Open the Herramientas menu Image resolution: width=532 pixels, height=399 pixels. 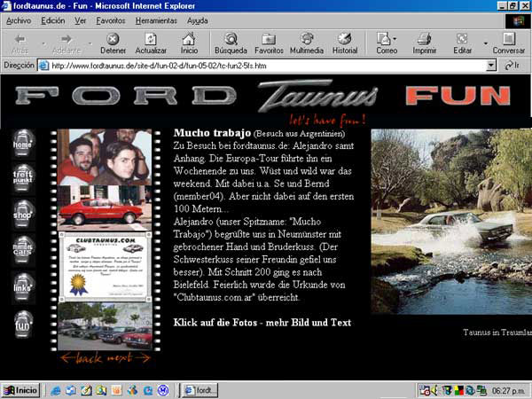point(156,20)
